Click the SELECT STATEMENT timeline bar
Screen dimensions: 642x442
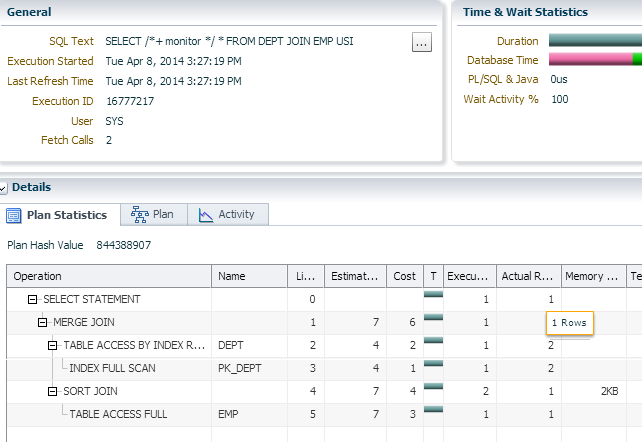pos(434,294)
